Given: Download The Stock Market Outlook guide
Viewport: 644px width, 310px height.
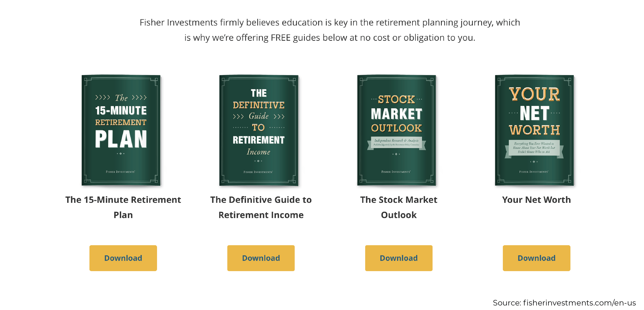Looking at the screenshot, I should click(399, 258).
